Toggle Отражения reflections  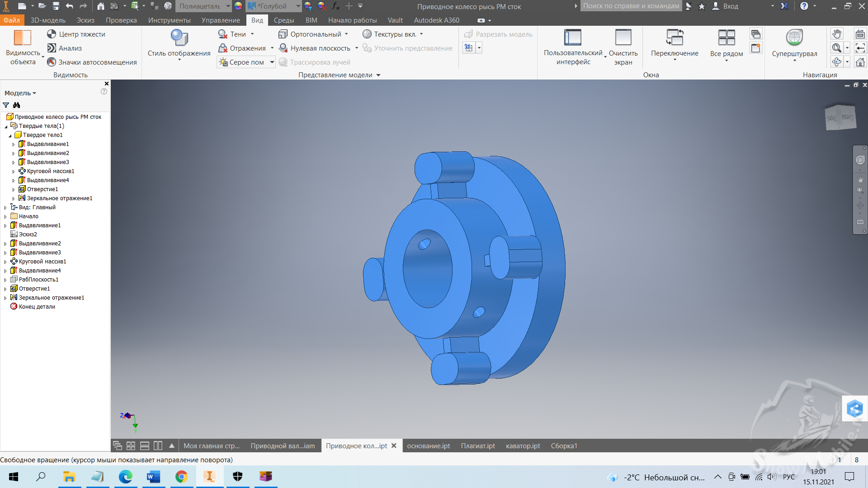[242, 48]
